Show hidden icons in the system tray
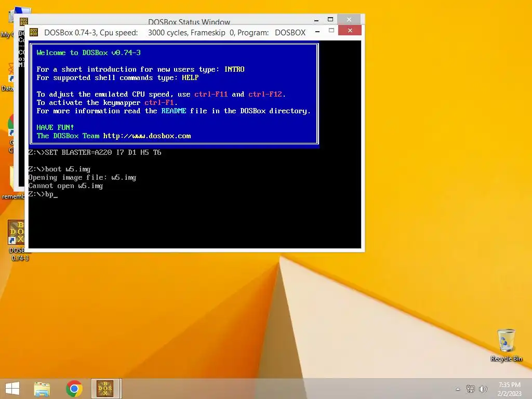Viewport: 532px width, 399px height. (458, 389)
